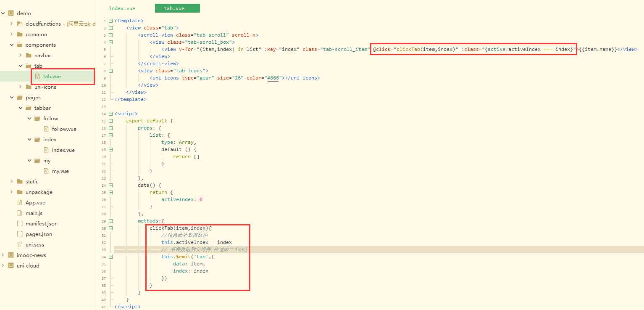The height and width of the screenshot is (310, 644).
Task: Click the static folder icon
Action: pos(19,182)
